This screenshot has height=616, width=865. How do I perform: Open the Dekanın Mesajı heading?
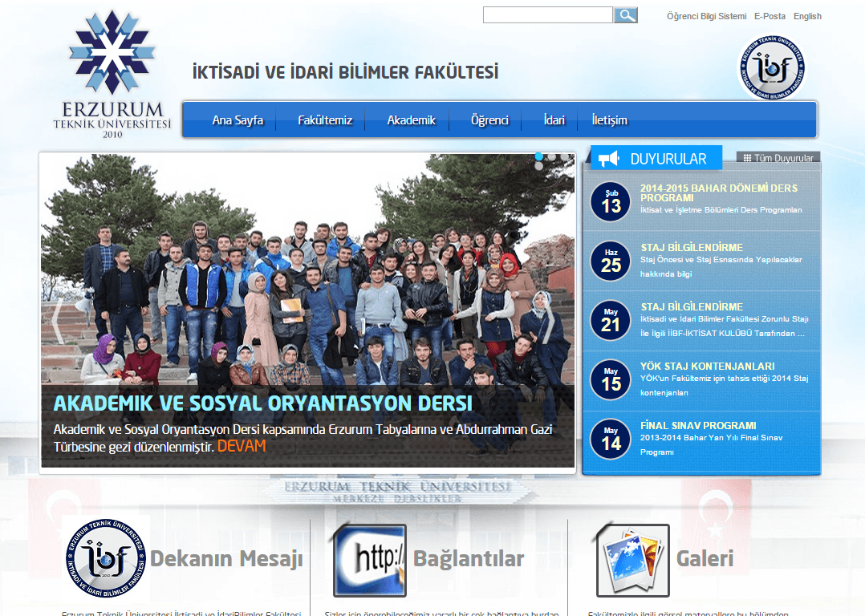point(227,558)
